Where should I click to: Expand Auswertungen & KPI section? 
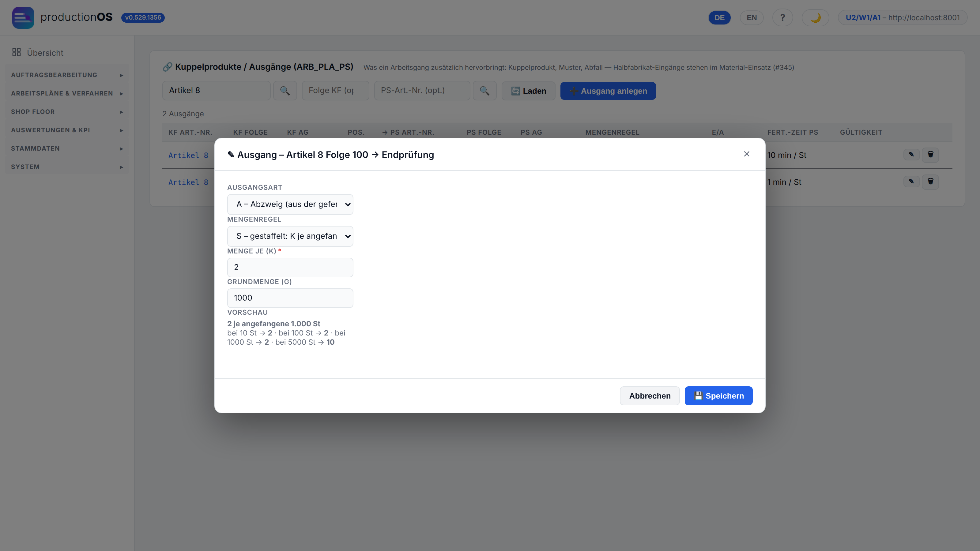[67, 130]
